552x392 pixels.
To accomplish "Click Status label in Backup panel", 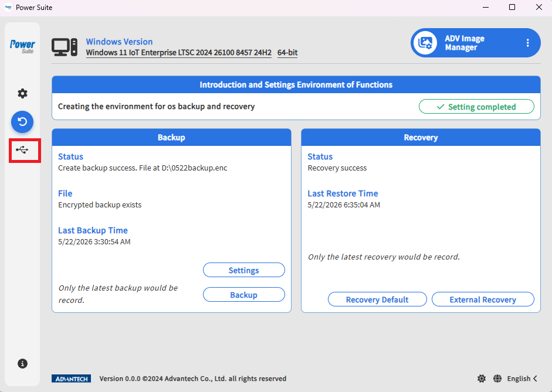I will tap(70, 156).
